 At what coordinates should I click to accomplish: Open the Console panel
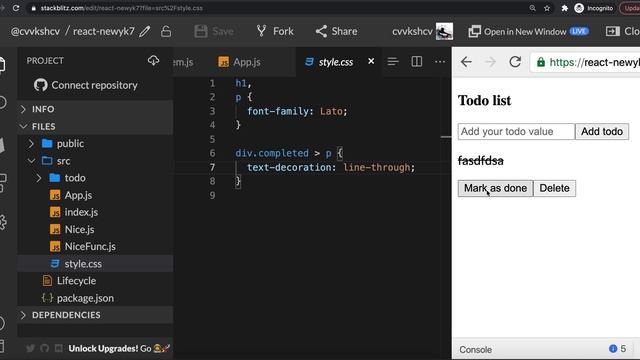476,350
